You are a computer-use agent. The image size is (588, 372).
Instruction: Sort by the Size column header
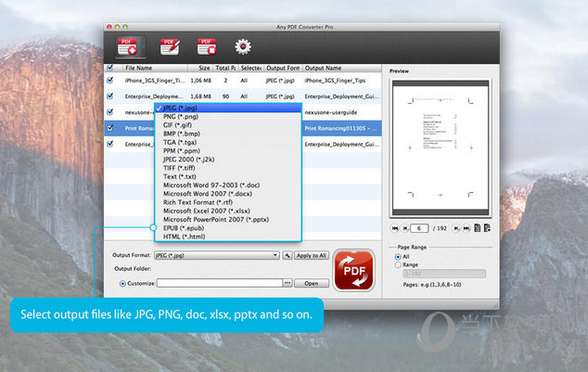200,68
